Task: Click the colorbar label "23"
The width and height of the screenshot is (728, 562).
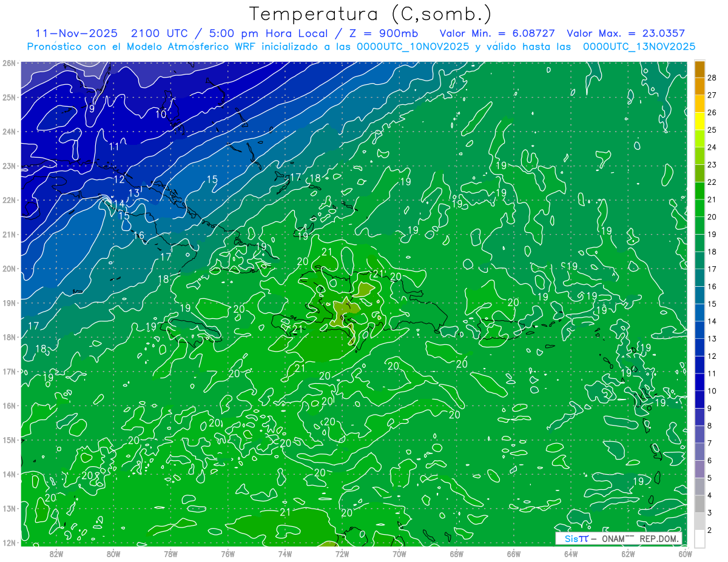Action: [712, 165]
